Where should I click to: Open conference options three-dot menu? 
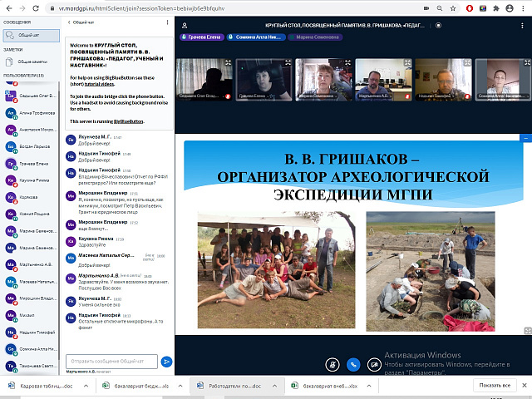click(522, 26)
